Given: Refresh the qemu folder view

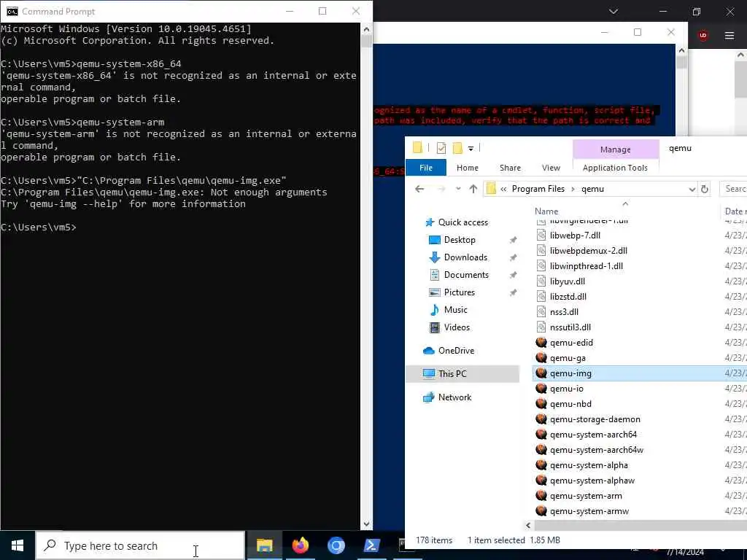Looking at the screenshot, I should point(704,189).
